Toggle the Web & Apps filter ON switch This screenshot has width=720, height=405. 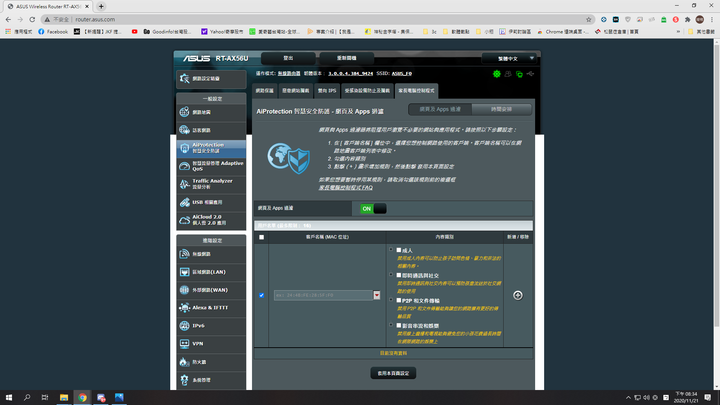coord(373,208)
